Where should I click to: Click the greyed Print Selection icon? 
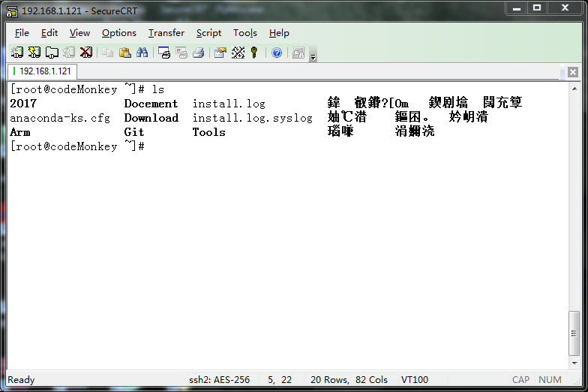click(181, 53)
